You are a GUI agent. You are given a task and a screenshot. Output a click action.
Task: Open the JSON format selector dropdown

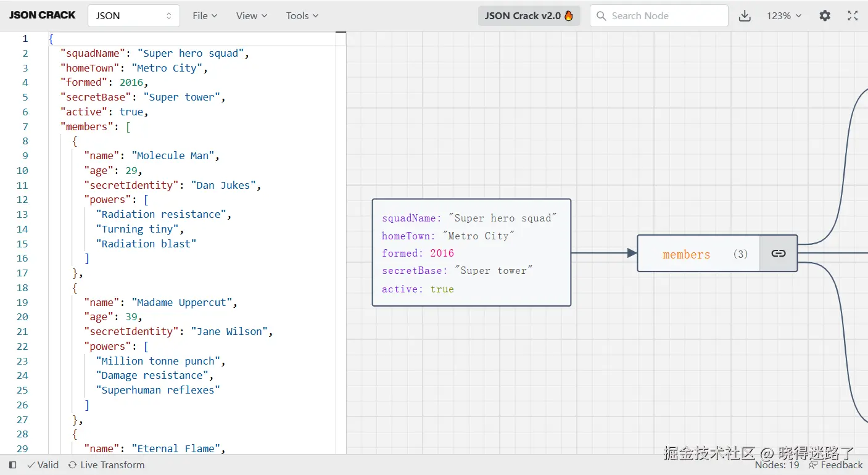[x=133, y=16]
